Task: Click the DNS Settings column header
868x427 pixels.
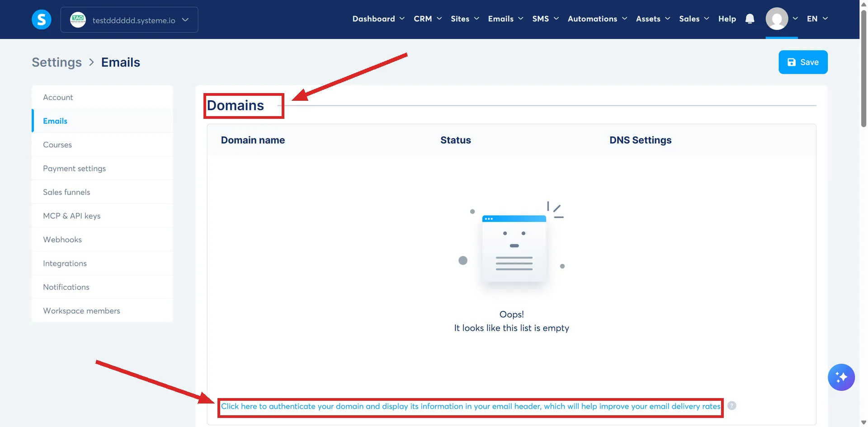Action: pyautogui.click(x=640, y=140)
